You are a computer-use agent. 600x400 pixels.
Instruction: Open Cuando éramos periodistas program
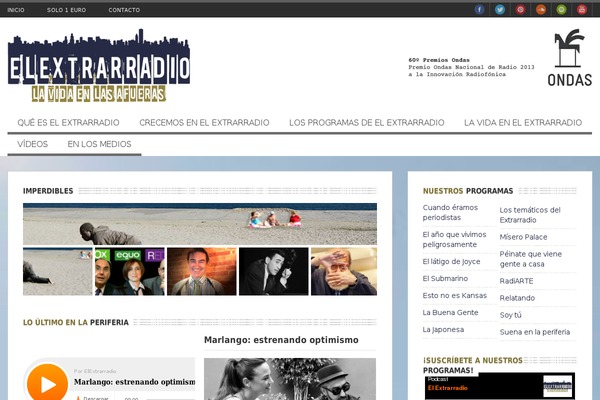coord(450,212)
